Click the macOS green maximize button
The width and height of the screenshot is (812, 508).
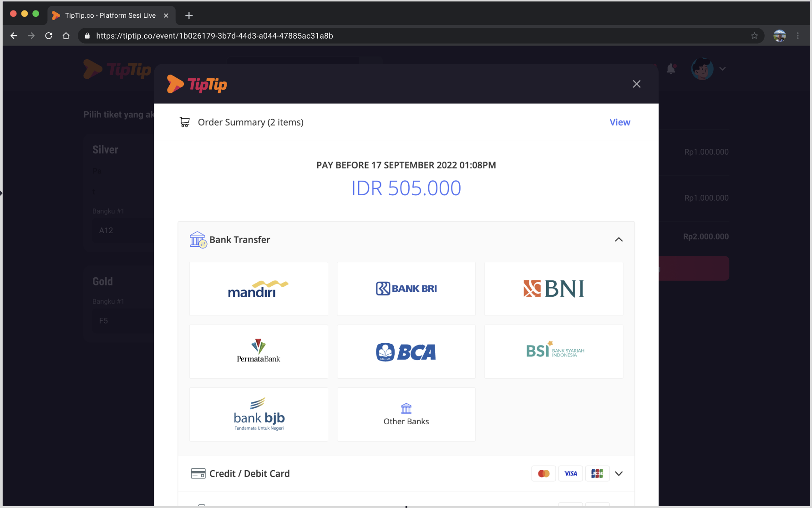click(x=36, y=14)
